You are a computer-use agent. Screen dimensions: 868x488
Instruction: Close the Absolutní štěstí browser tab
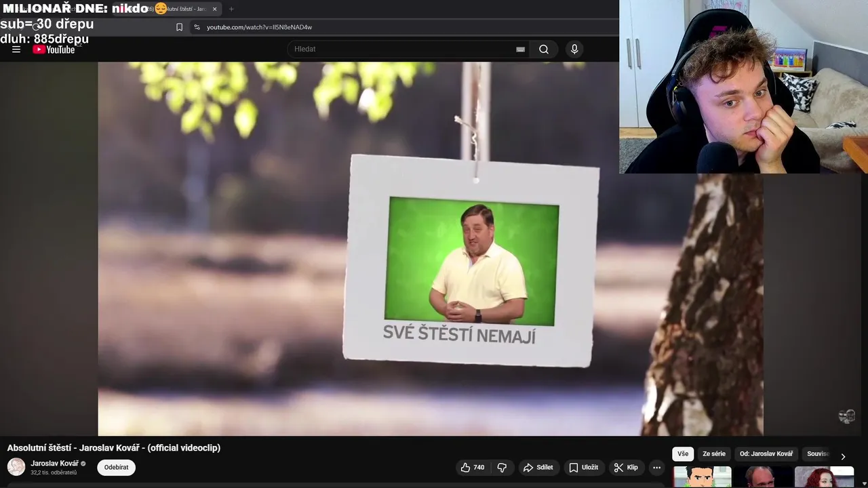[x=214, y=9]
